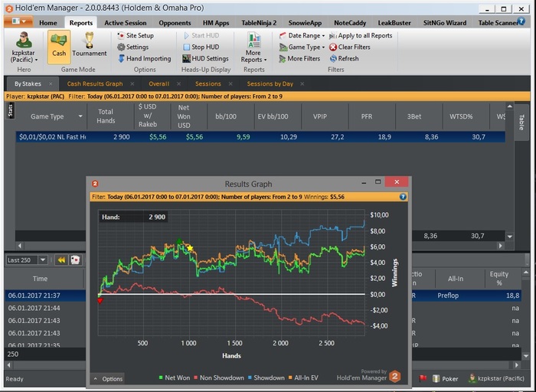Open the Opponents tab
536x392 pixels.
click(x=175, y=23)
